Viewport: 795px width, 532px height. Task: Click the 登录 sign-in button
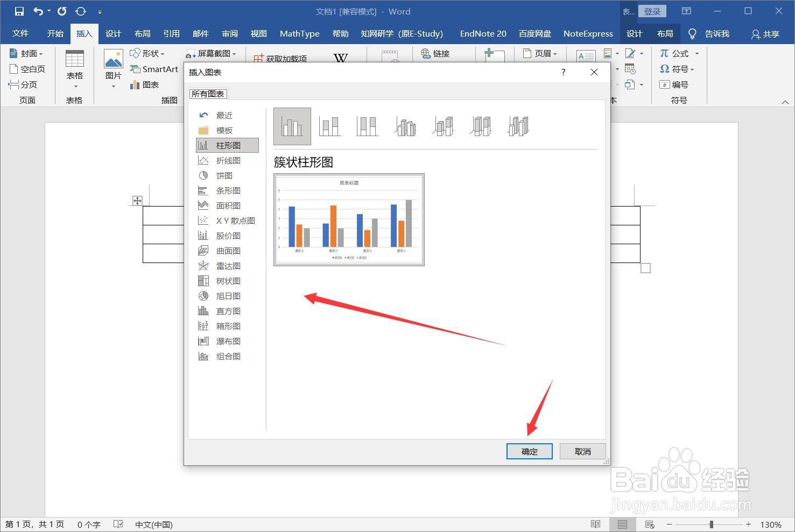[x=652, y=11]
